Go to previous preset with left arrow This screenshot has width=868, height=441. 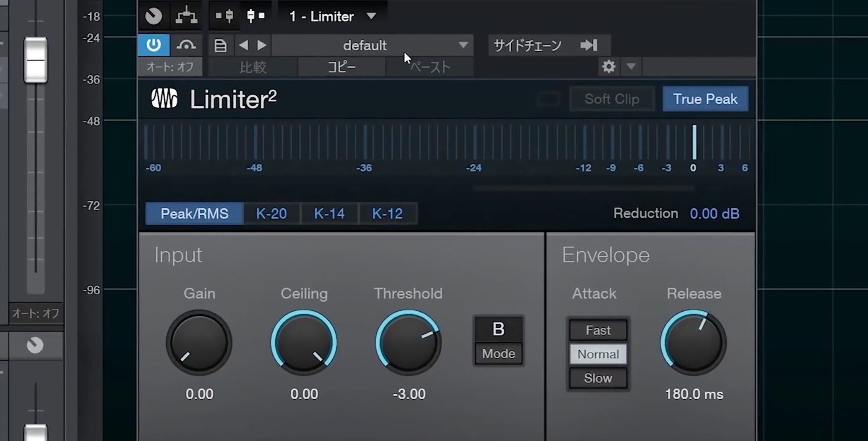(x=243, y=45)
